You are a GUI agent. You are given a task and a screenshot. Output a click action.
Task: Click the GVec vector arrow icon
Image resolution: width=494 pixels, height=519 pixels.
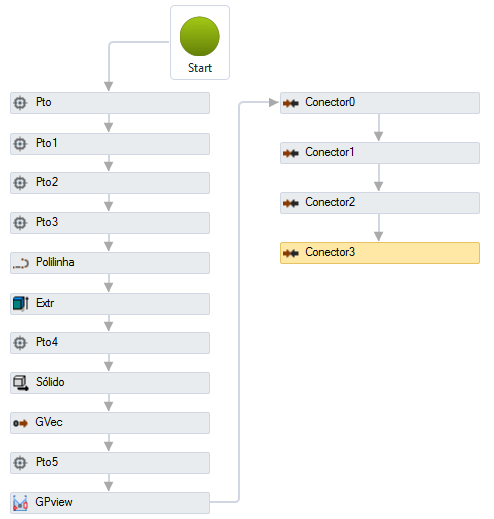[20, 423]
